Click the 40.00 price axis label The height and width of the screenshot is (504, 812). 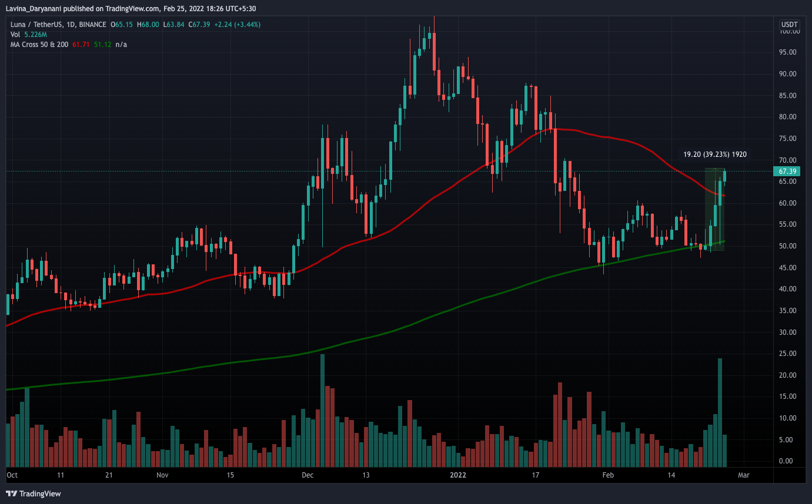pyautogui.click(x=787, y=289)
